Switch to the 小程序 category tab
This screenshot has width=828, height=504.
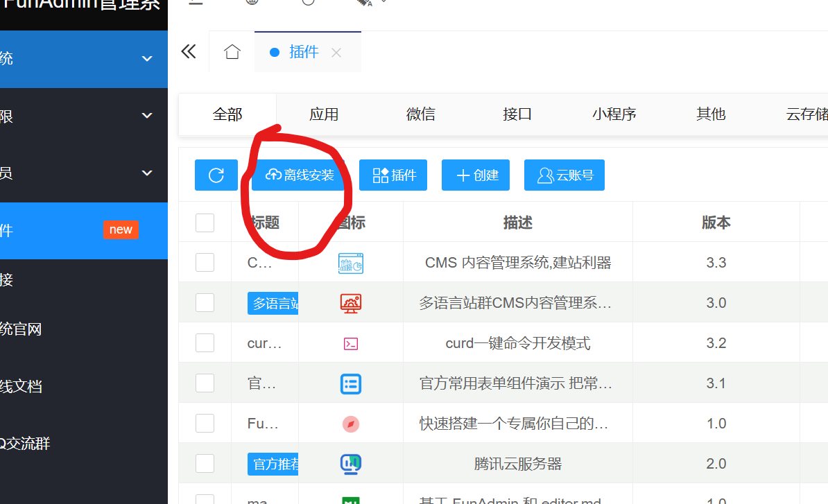pos(614,114)
